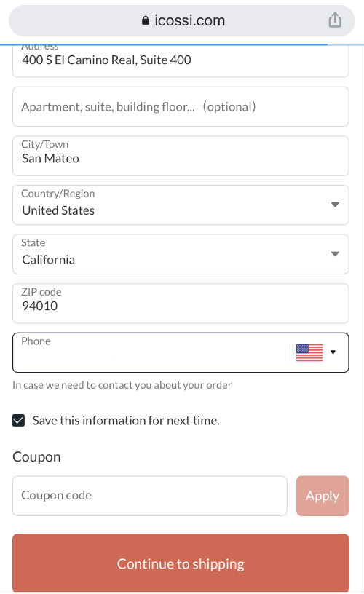Uncheck Save this information checkbox

18,421
